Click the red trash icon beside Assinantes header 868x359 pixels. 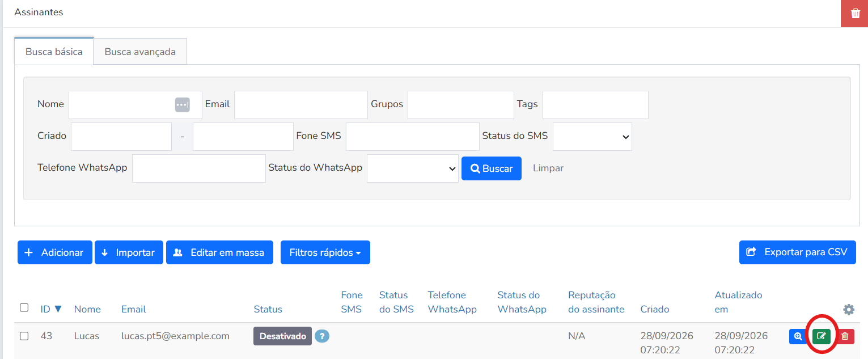pos(855,14)
